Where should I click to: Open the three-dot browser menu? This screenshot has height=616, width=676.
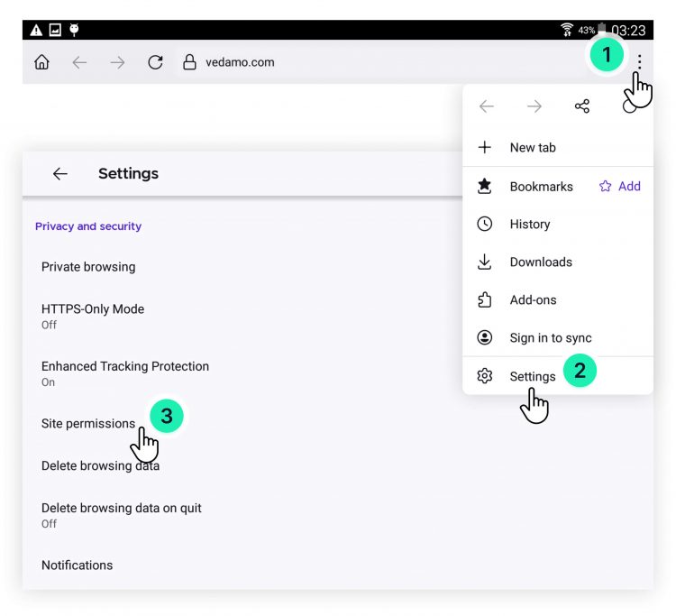coord(639,61)
